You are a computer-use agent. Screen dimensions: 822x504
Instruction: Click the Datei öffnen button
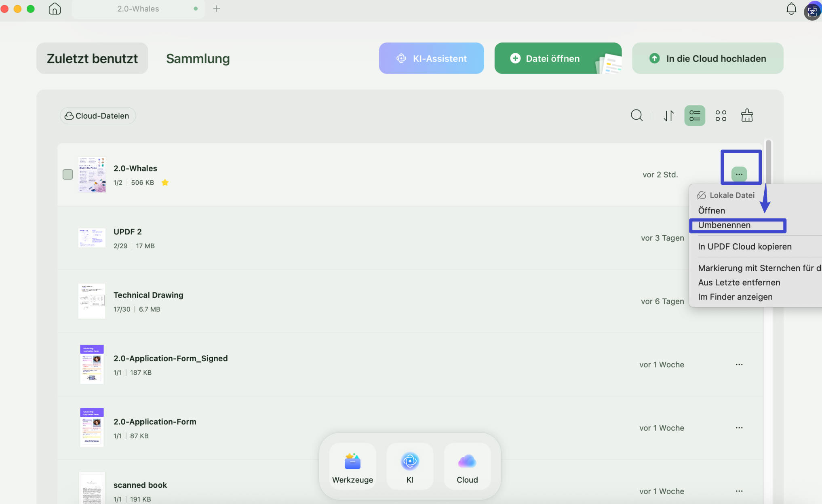tap(558, 58)
